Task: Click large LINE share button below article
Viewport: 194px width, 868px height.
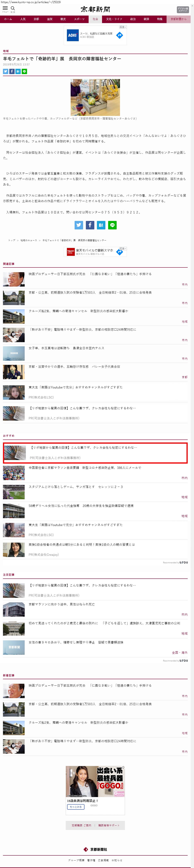Action: 112,225
